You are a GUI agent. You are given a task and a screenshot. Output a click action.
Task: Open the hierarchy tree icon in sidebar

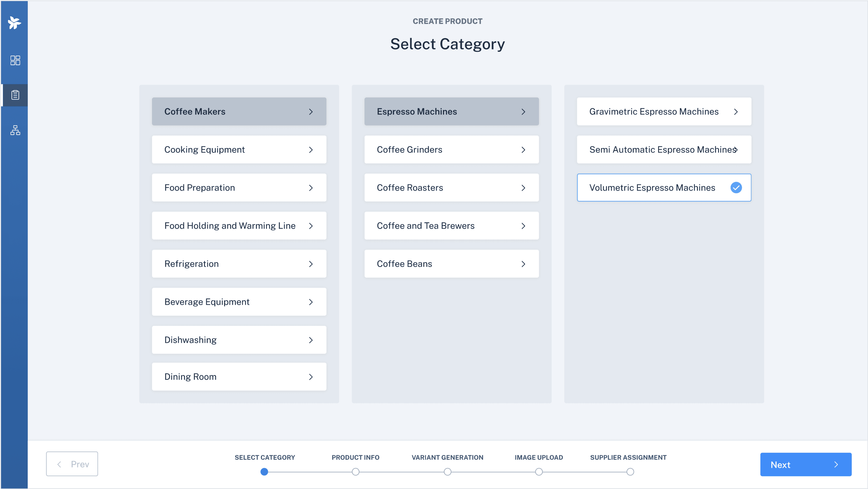pyautogui.click(x=15, y=130)
